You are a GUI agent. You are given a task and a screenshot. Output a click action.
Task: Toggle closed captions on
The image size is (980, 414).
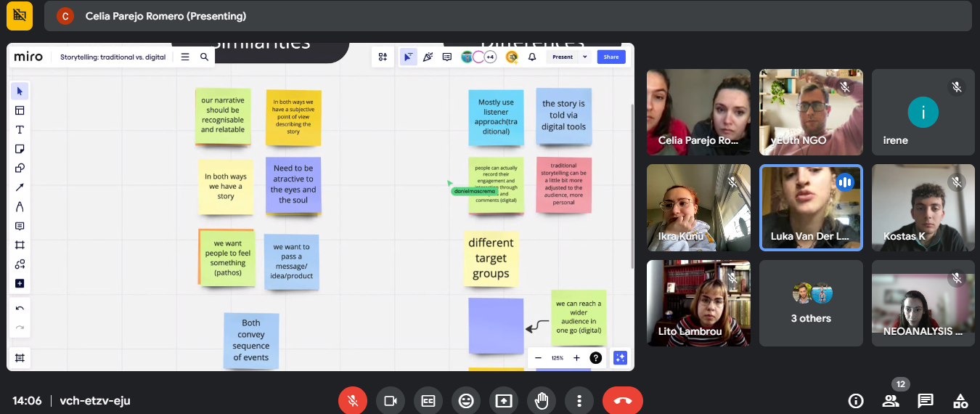(428, 400)
